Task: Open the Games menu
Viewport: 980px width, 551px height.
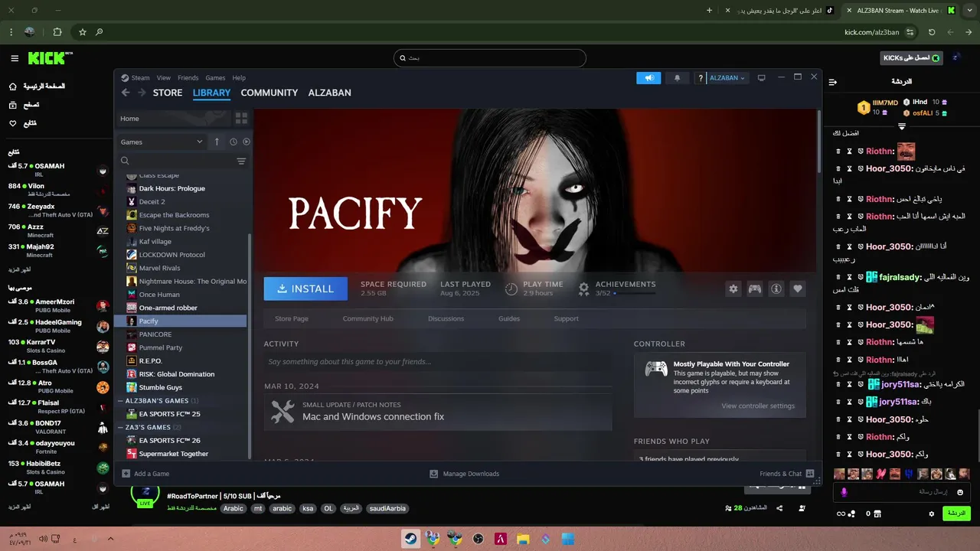Action: tap(215, 78)
